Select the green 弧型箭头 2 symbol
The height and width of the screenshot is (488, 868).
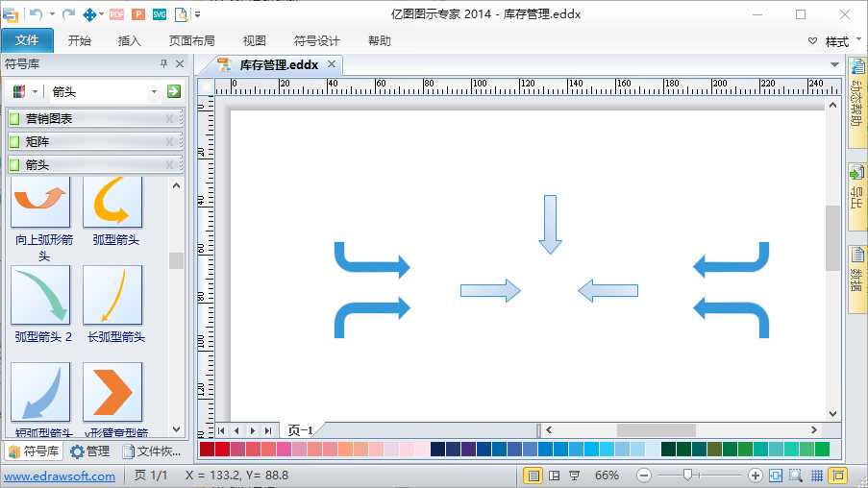tap(40, 295)
